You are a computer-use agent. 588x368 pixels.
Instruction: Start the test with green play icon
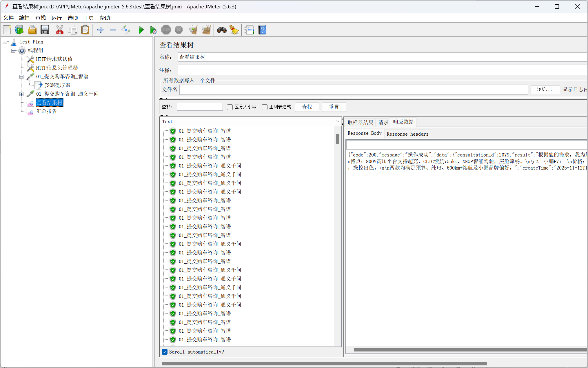(141, 30)
